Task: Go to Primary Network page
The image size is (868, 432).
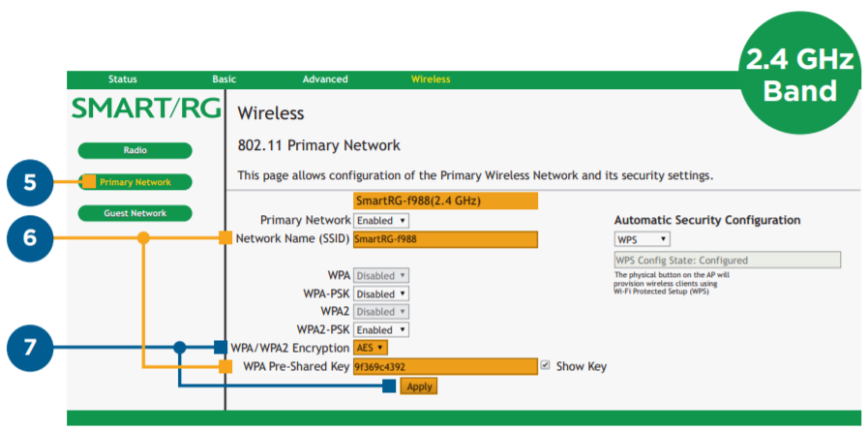Action: click(x=135, y=182)
